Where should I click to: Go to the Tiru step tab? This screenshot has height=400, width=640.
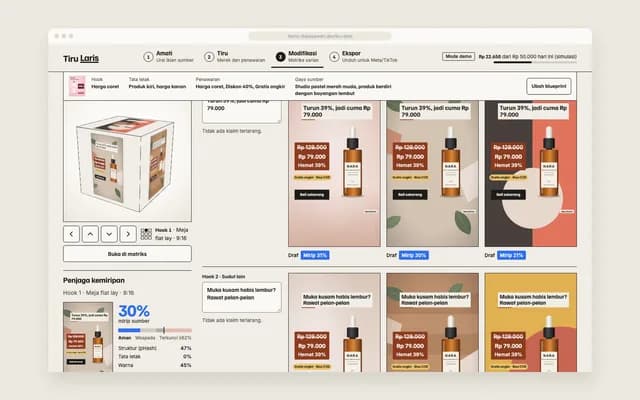click(x=235, y=57)
